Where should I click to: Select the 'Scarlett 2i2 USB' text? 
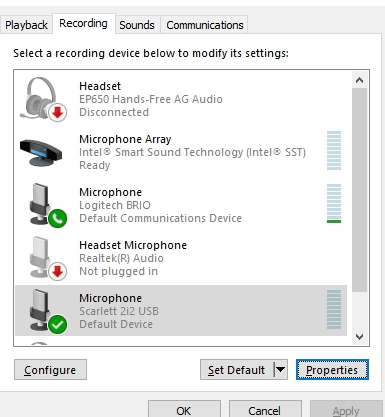point(119,311)
